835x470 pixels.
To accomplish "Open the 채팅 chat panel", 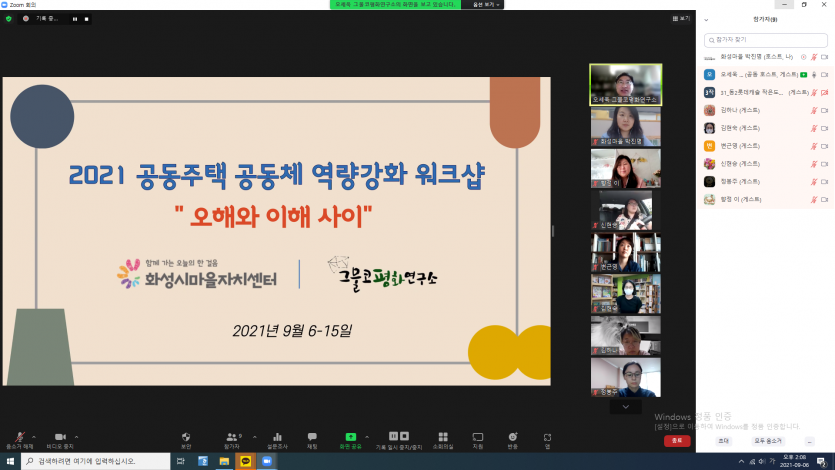I will click(x=312, y=440).
